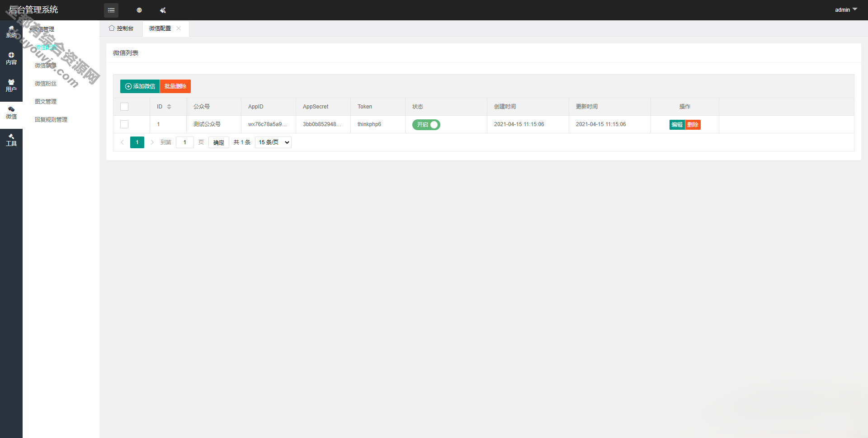Go to previous page arrow

tap(122, 142)
